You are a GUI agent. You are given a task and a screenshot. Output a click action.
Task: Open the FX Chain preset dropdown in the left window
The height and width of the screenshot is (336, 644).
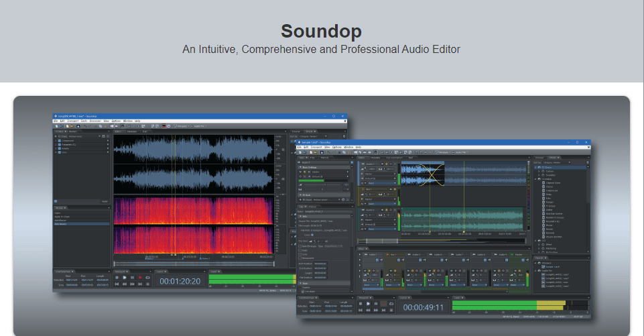click(84, 136)
